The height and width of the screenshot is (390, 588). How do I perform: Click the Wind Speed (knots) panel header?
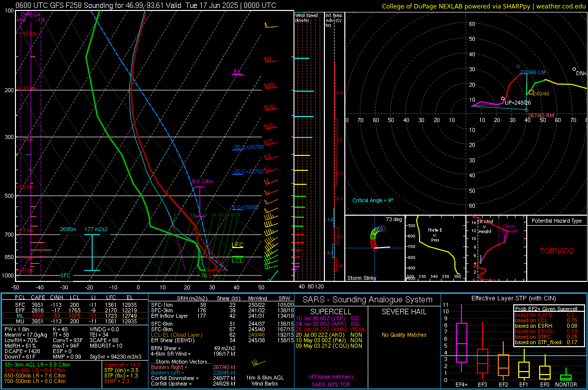point(306,17)
